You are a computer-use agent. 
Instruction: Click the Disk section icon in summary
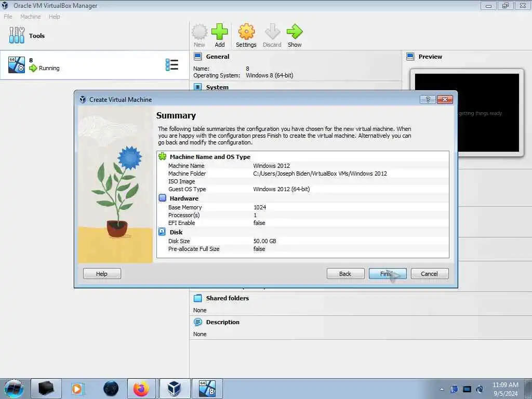tap(162, 232)
